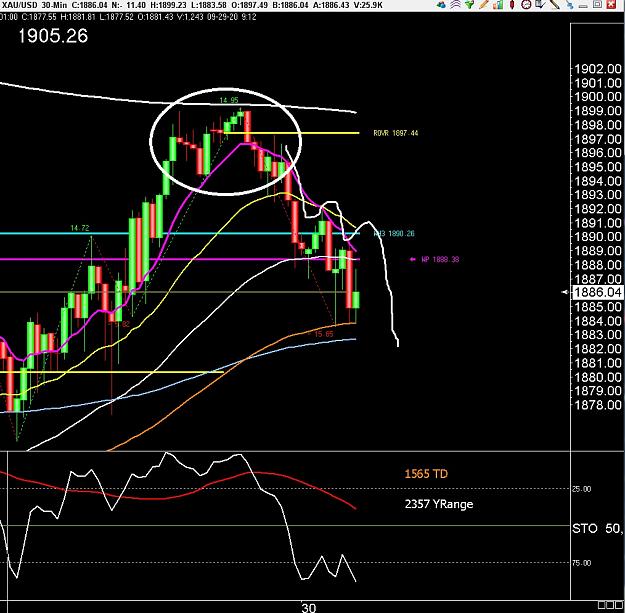Click the green funnel filter icon

[470, 4]
